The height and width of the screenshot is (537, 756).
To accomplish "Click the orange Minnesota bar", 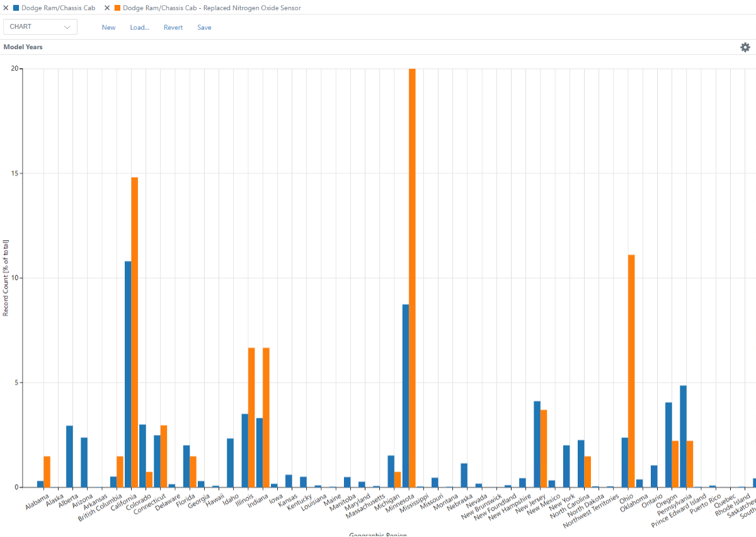I will (x=412, y=278).
